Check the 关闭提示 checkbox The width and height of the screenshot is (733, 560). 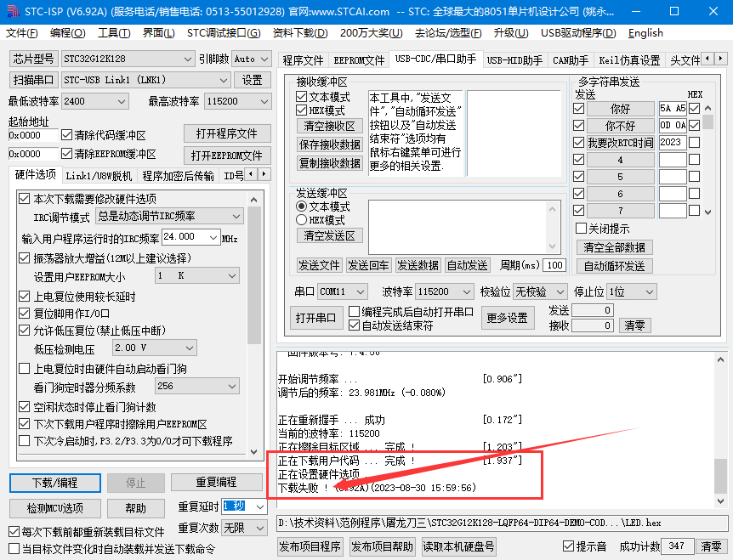(x=581, y=229)
